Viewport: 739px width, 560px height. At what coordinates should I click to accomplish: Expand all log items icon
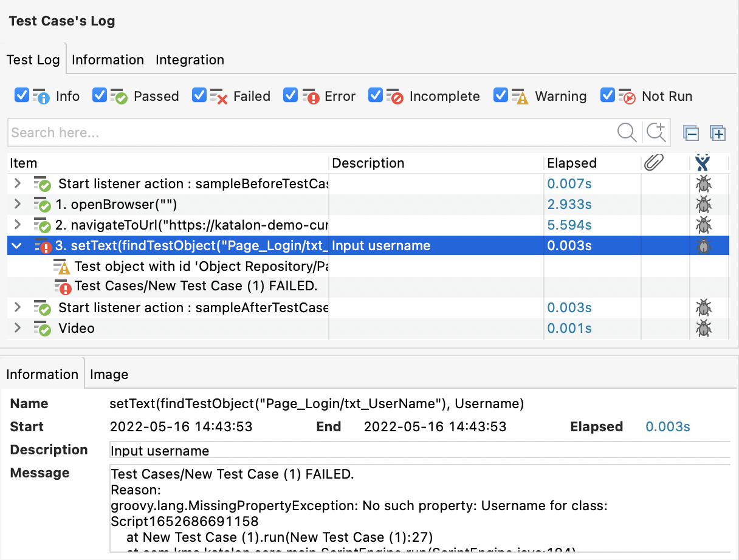(x=718, y=133)
